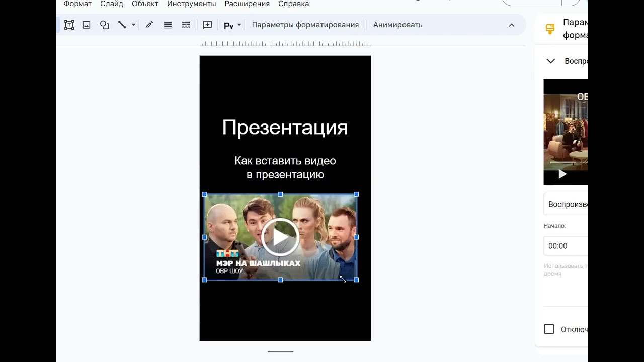Open the border dash style icon

pos(186,25)
